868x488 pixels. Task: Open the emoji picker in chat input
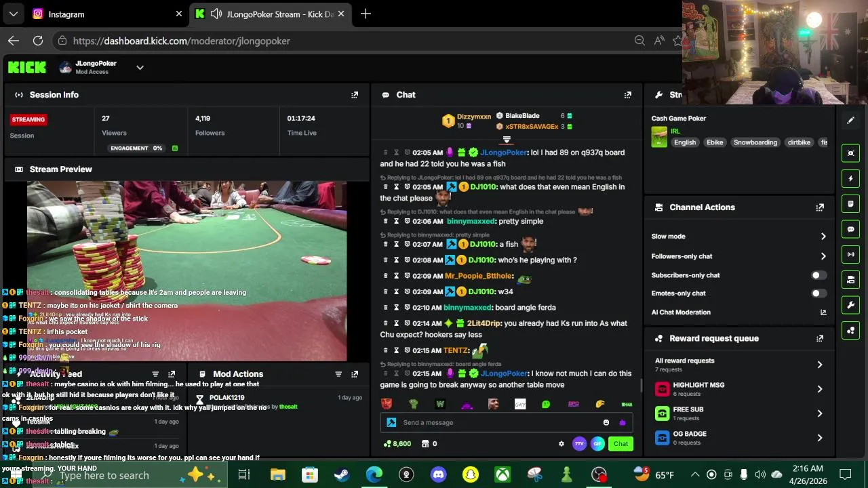point(606,422)
